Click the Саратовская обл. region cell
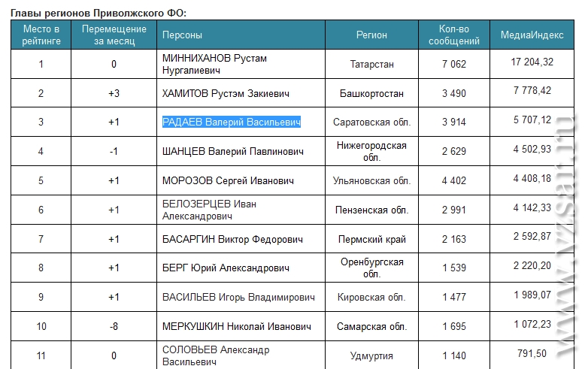The image size is (588, 369). (371, 122)
